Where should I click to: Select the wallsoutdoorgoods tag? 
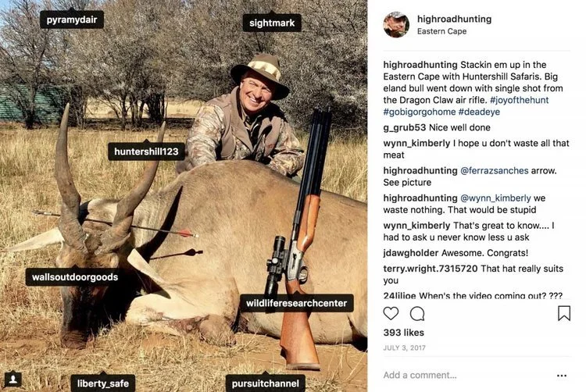[73, 277]
